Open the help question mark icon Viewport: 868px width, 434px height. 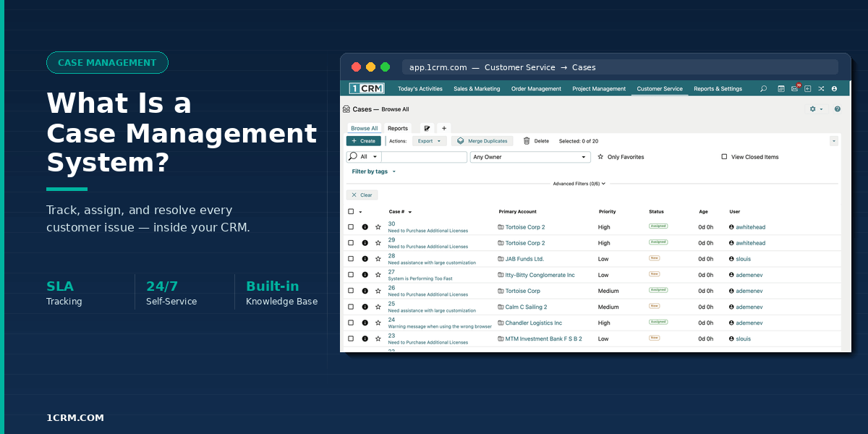click(838, 109)
